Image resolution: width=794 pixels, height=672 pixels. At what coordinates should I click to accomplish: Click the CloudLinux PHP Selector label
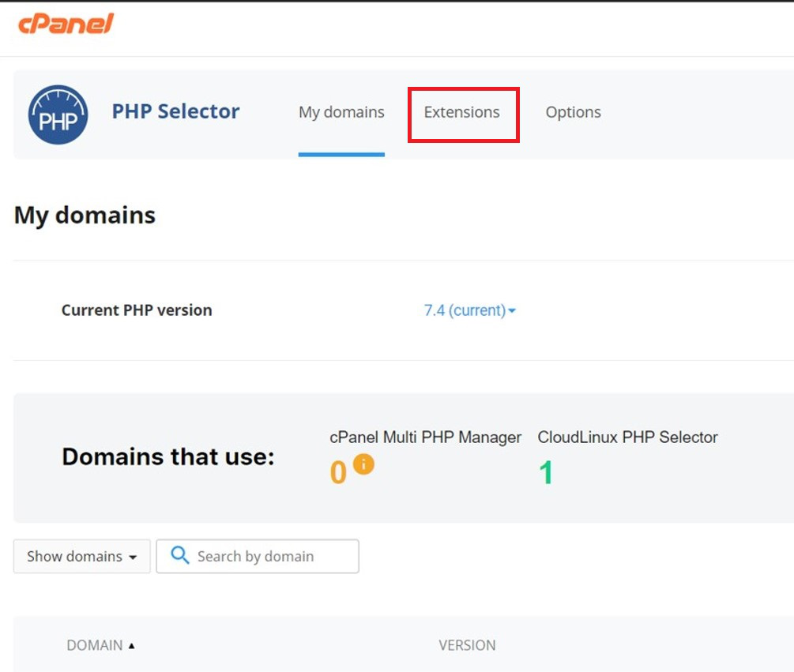[627, 437]
